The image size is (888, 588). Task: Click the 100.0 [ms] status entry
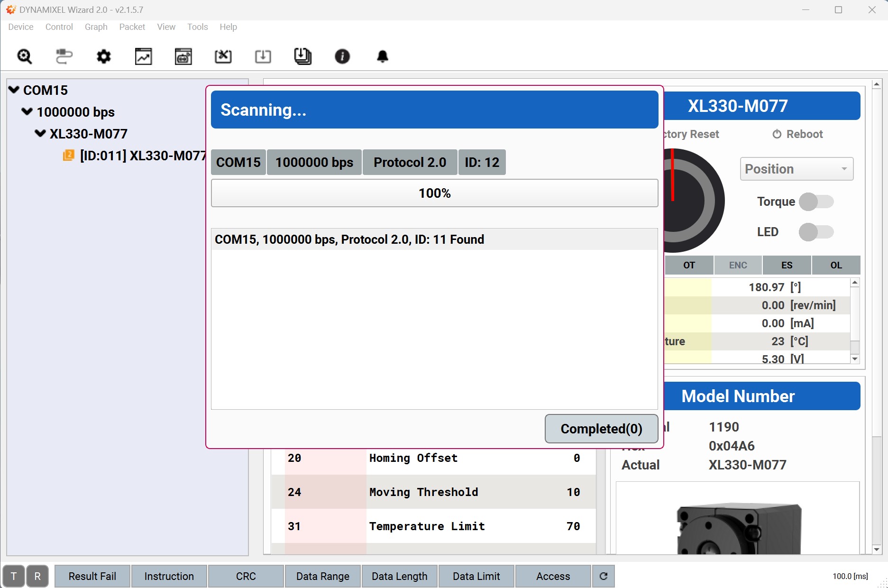pos(851,576)
